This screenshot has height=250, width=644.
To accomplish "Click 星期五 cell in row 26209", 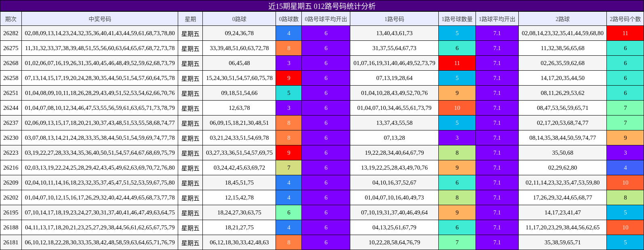I will 190,183.
